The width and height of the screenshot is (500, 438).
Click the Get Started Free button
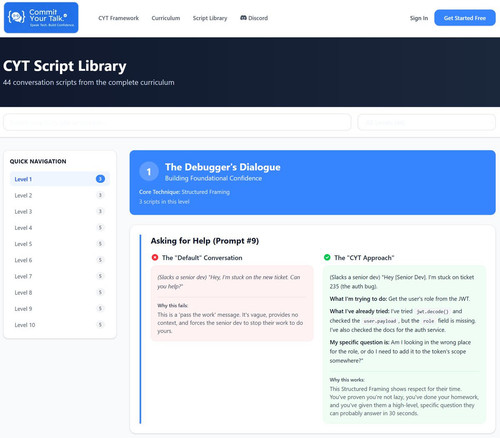tap(465, 18)
